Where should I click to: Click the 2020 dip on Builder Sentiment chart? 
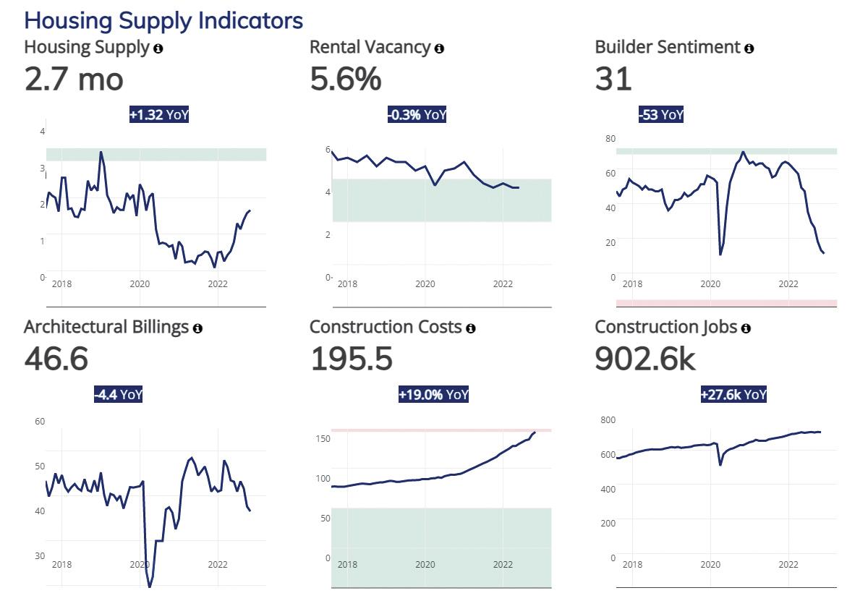point(720,252)
